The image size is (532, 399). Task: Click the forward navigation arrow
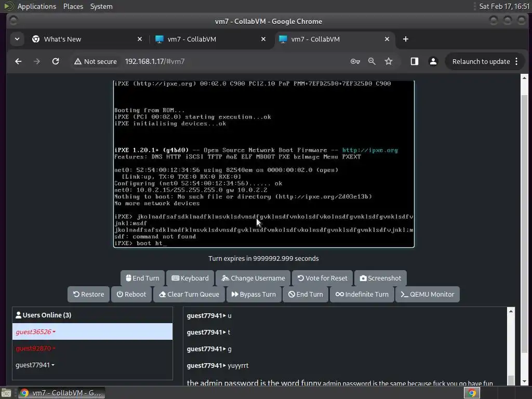pos(37,61)
